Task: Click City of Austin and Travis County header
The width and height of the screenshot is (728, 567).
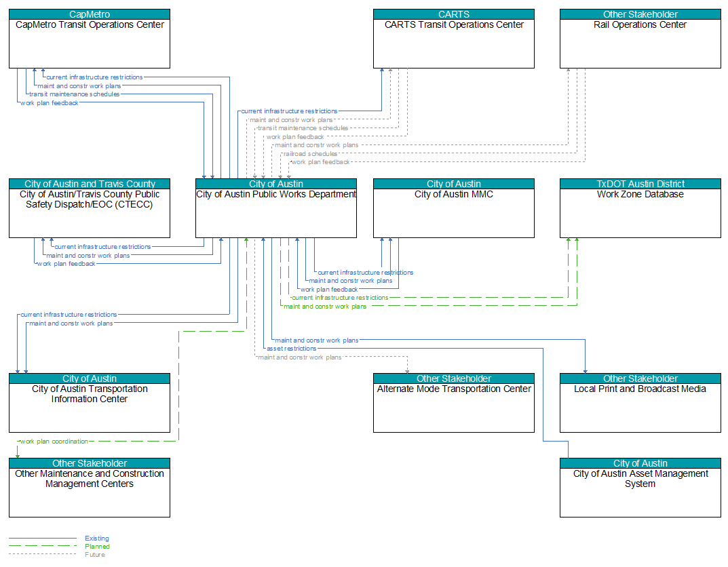Action: pyautogui.click(x=90, y=184)
